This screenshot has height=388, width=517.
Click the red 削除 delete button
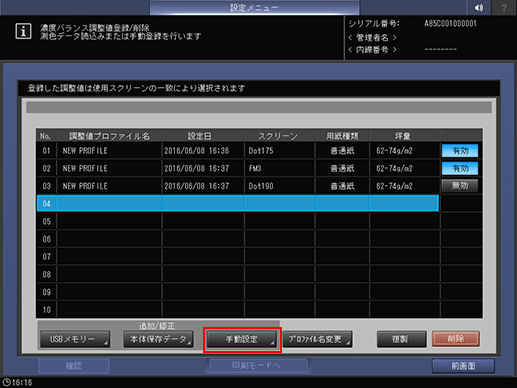tap(456, 339)
